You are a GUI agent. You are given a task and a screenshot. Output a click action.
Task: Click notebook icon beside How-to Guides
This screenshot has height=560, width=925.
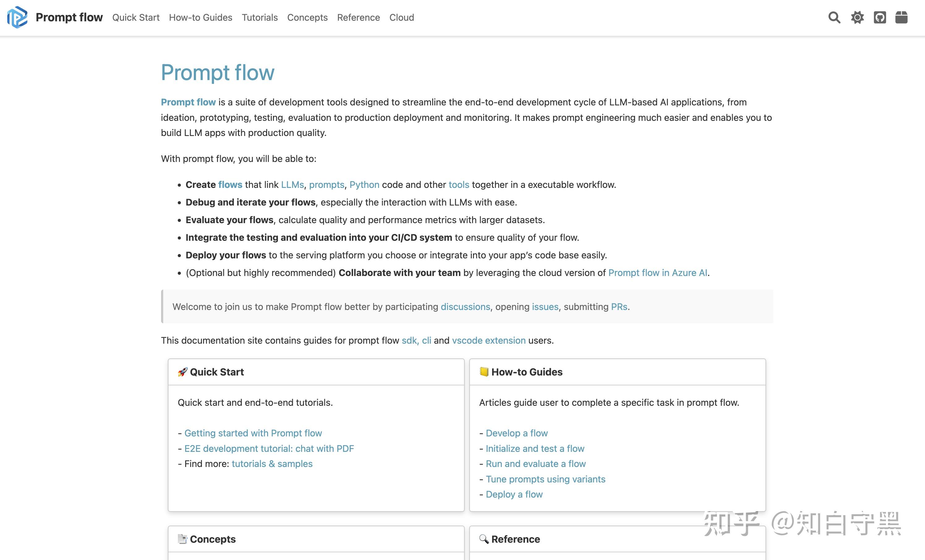484,371
